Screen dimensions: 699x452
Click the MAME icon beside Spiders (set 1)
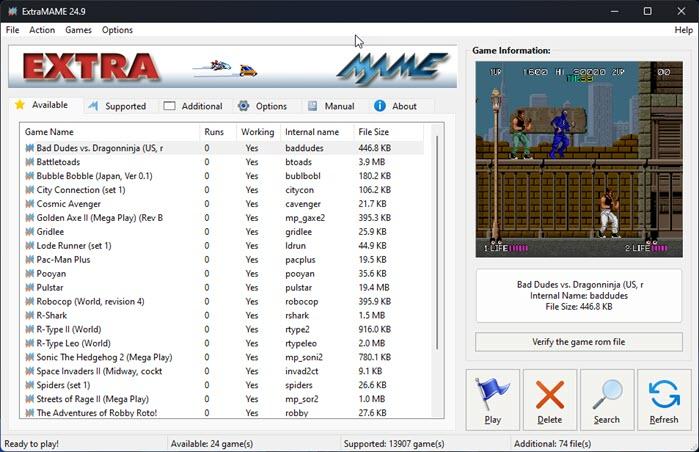tap(29, 385)
